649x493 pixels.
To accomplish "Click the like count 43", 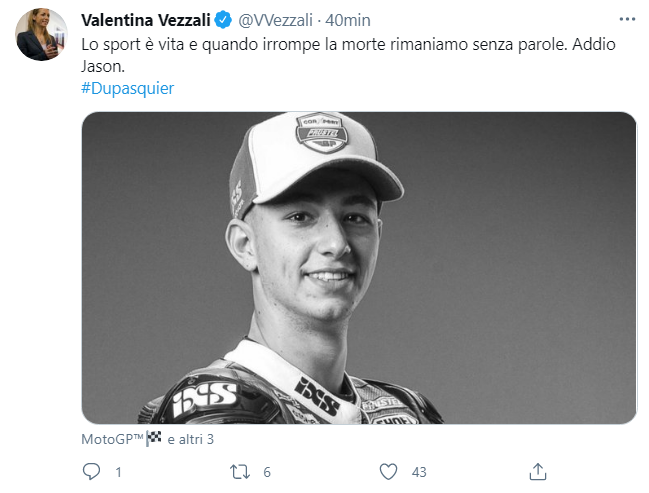I will 419,472.
